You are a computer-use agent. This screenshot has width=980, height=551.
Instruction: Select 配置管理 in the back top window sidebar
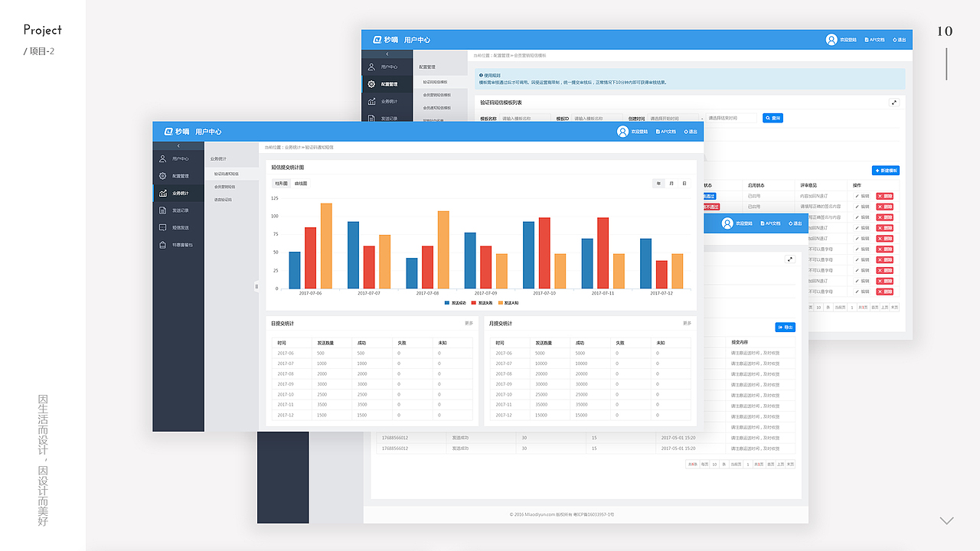[x=387, y=84]
